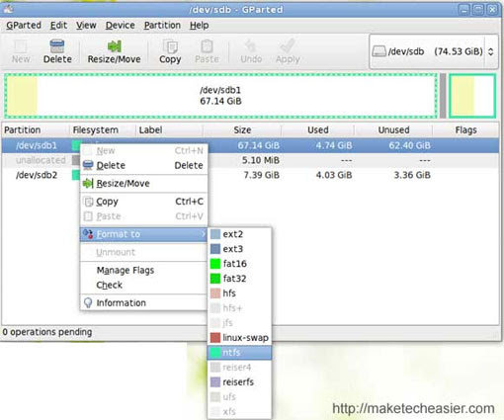Choose New in the context menu

coord(143,150)
